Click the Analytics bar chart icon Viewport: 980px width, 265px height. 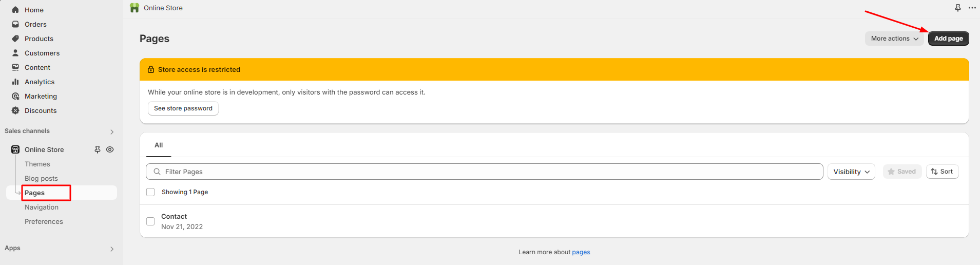pos(15,82)
